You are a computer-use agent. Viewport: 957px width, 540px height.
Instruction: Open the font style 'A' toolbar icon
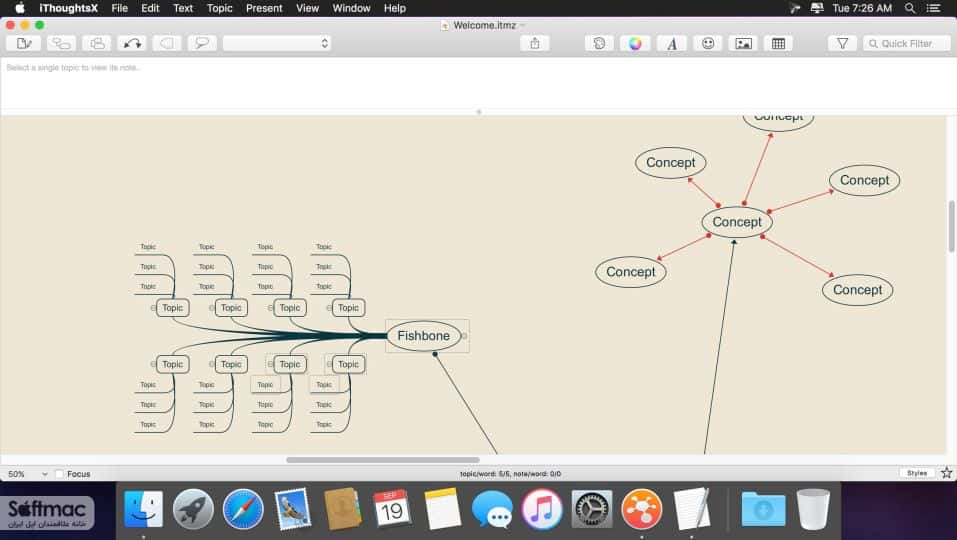click(671, 43)
